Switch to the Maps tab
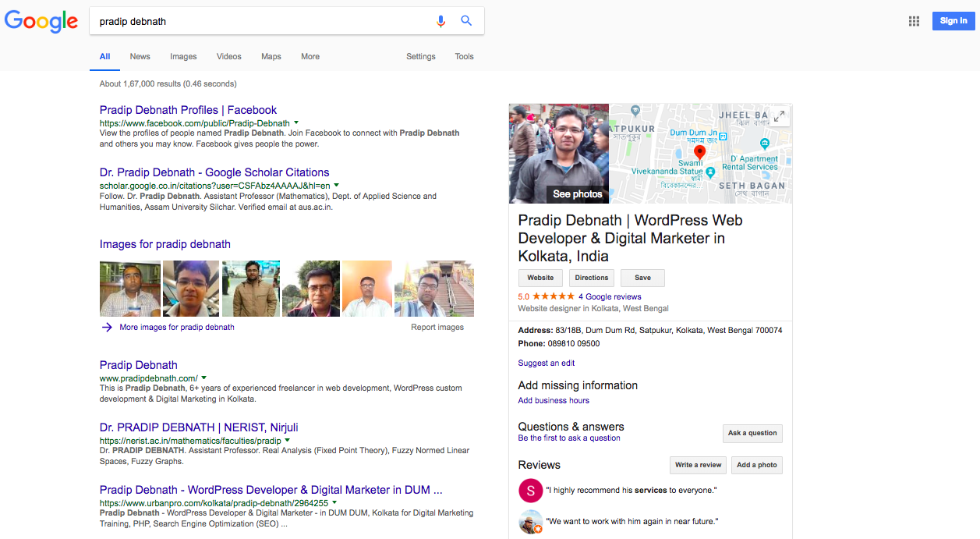Viewport: 980px width, 539px height. 271,56
